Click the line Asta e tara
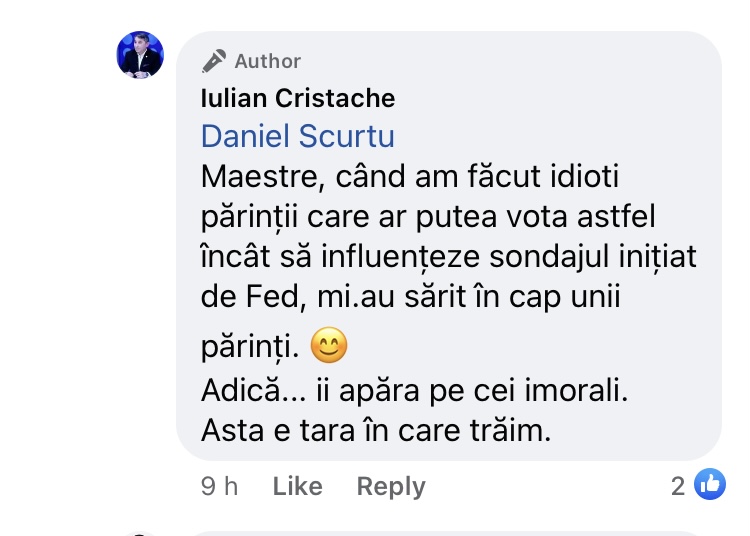The image size is (750, 536). [376, 431]
